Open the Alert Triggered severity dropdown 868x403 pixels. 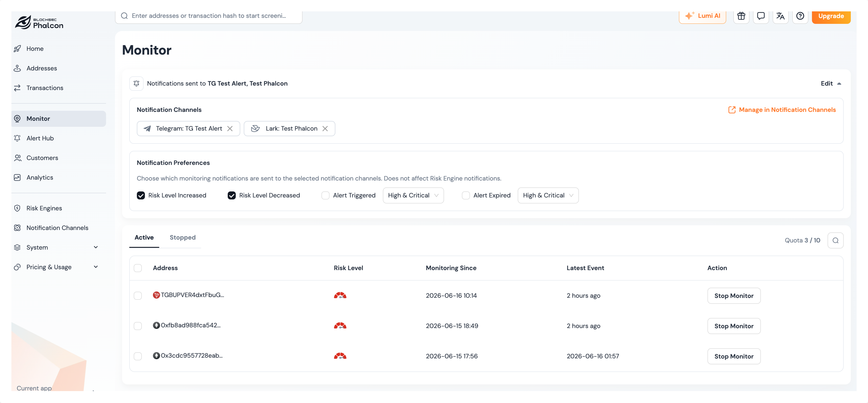click(413, 196)
